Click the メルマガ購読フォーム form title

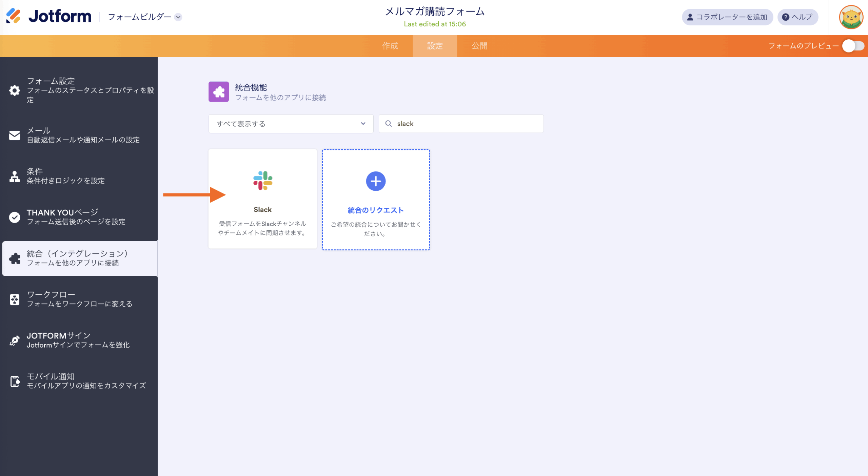coord(435,12)
